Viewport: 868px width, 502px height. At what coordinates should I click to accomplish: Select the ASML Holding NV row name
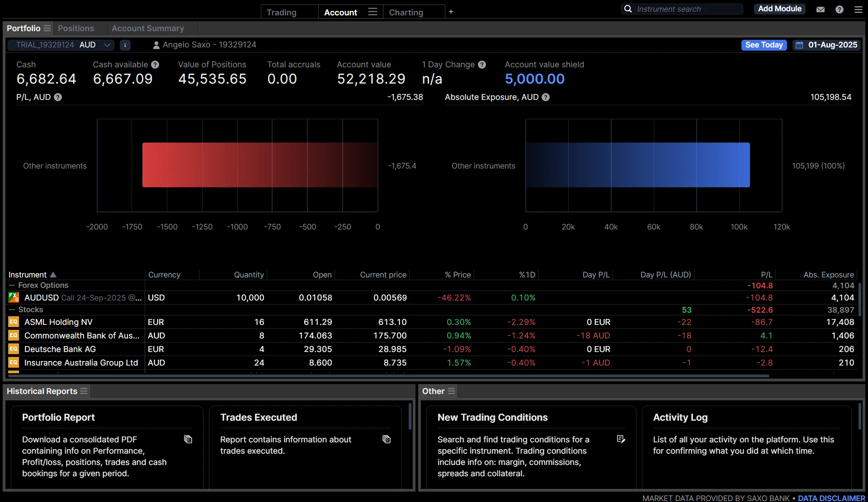[58, 322]
